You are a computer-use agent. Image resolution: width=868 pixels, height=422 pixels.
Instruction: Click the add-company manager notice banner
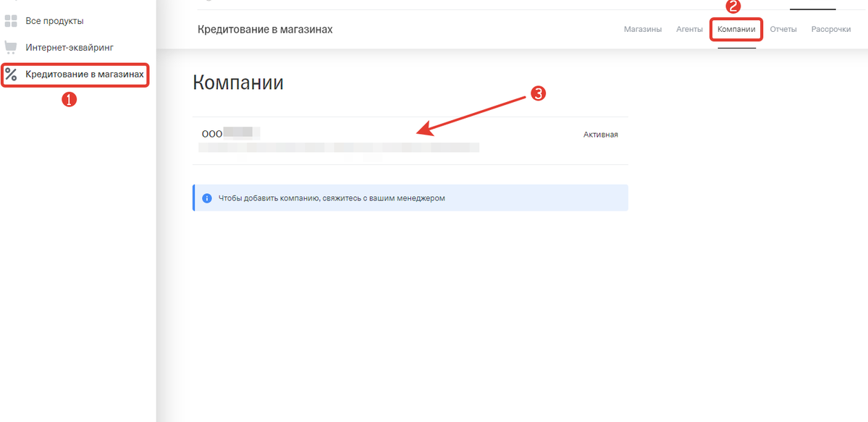click(410, 198)
